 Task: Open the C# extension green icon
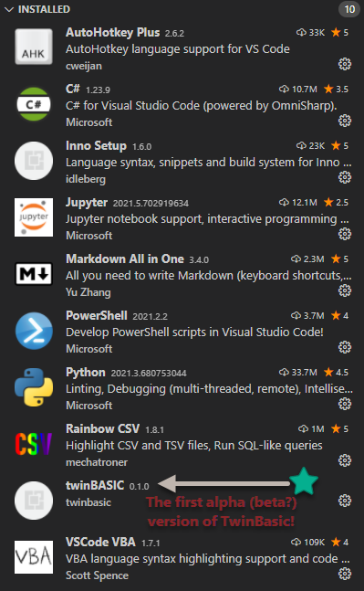pyautogui.click(x=34, y=103)
